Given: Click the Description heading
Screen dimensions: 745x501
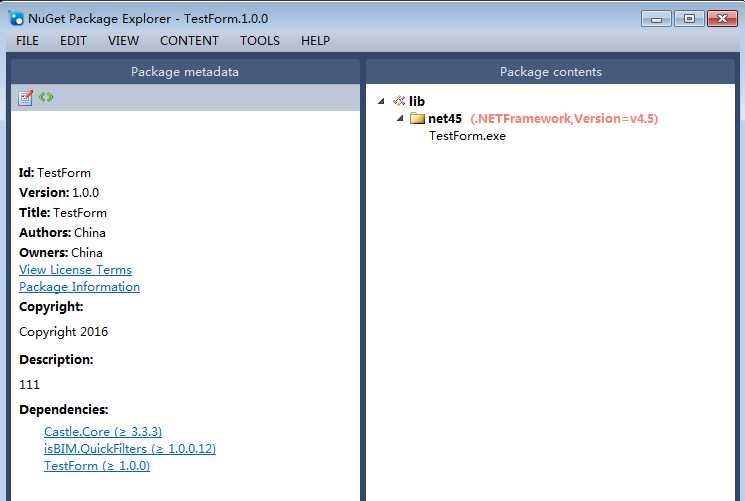Looking at the screenshot, I should click(56, 360).
